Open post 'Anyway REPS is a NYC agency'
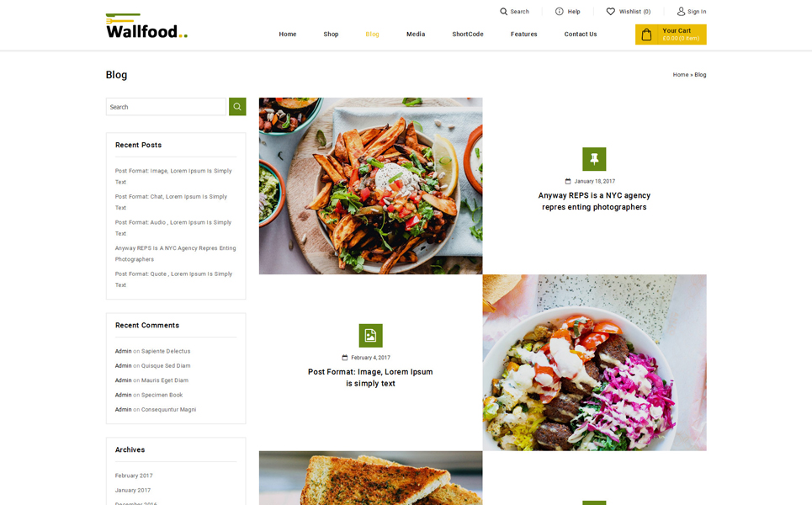Image resolution: width=812 pixels, height=505 pixels. [594, 201]
